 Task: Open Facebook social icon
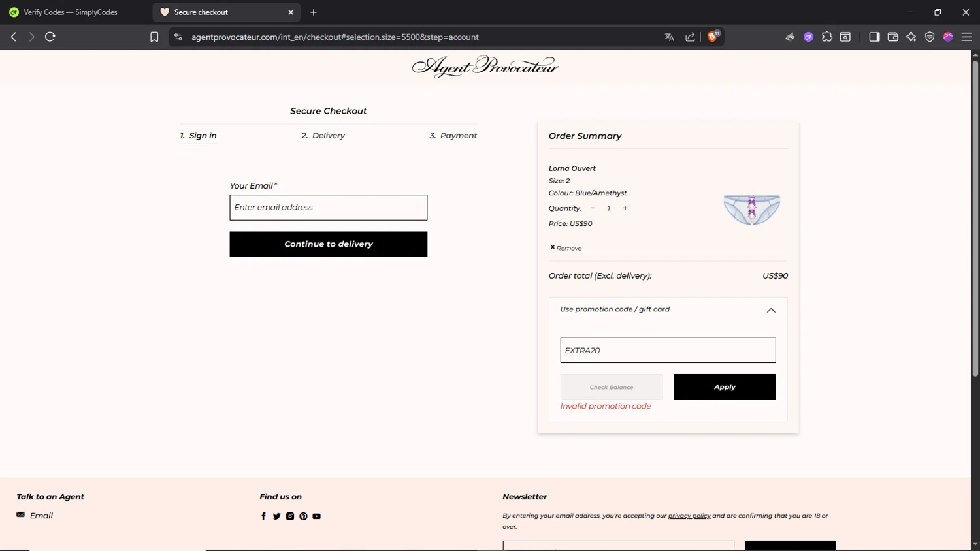[264, 516]
